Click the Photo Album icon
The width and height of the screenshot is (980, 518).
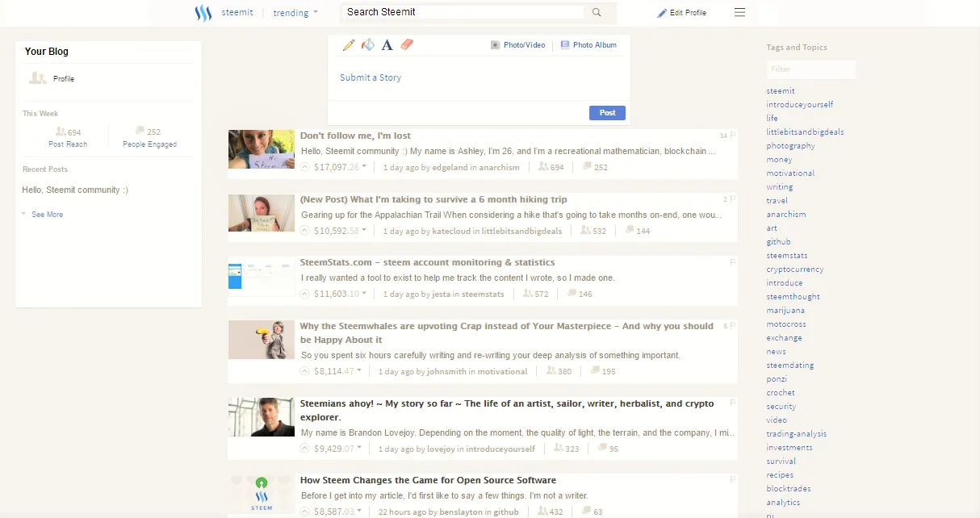click(x=565, y=45)
